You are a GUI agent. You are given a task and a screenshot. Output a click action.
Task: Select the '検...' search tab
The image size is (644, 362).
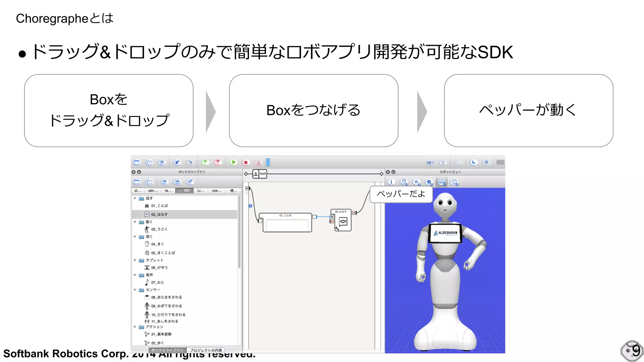[x=233, y=191]
